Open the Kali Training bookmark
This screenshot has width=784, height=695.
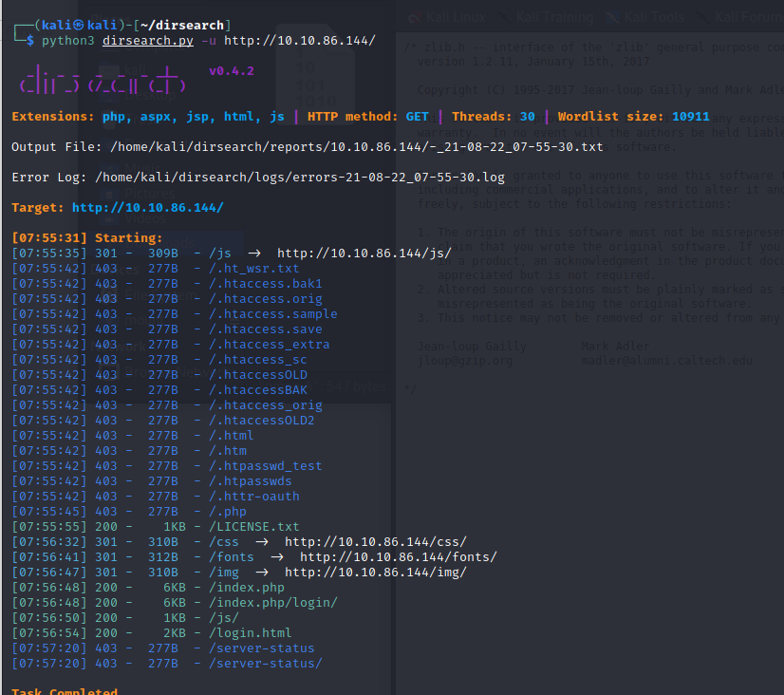click(x=555, y=16)
